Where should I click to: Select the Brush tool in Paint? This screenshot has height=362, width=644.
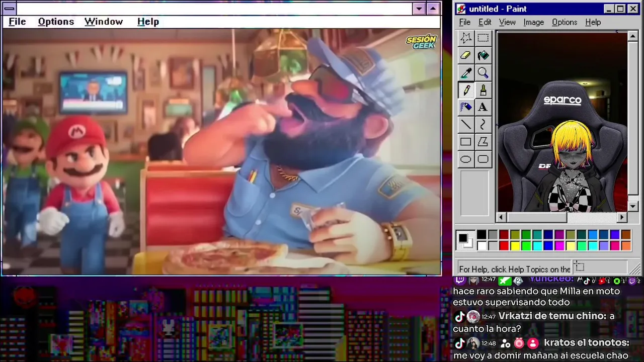coord(483,90)
